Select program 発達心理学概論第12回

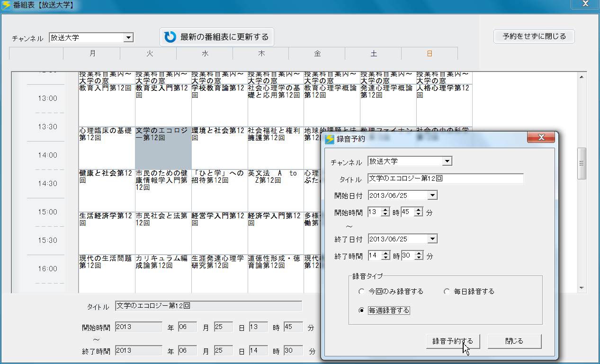click(x=388, y=105)
